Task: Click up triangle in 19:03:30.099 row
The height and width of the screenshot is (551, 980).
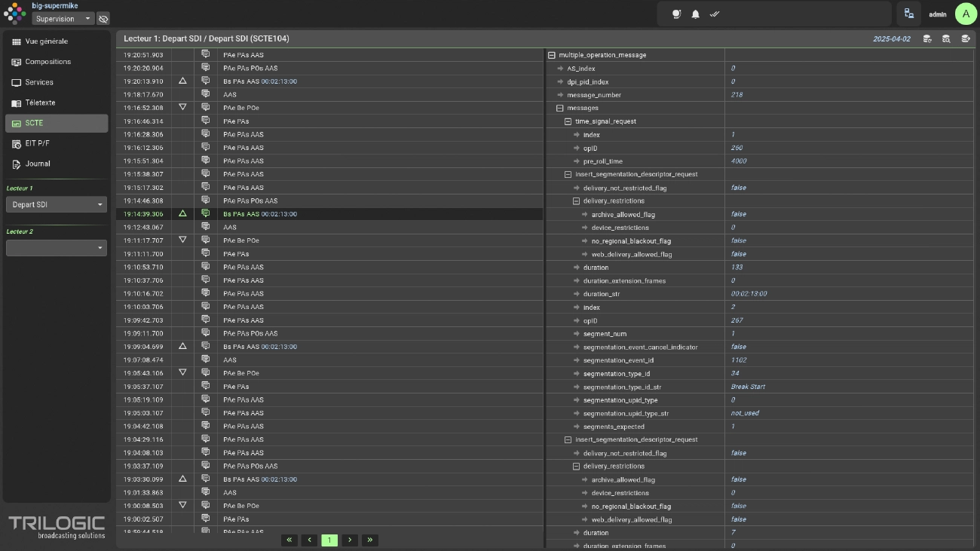Action: coord(182,479)
